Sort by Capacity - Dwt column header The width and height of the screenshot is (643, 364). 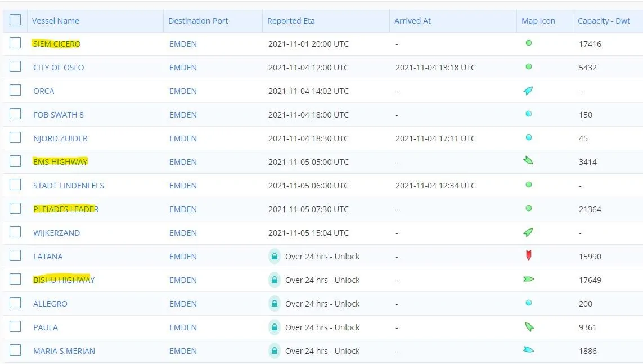(604, 21)
